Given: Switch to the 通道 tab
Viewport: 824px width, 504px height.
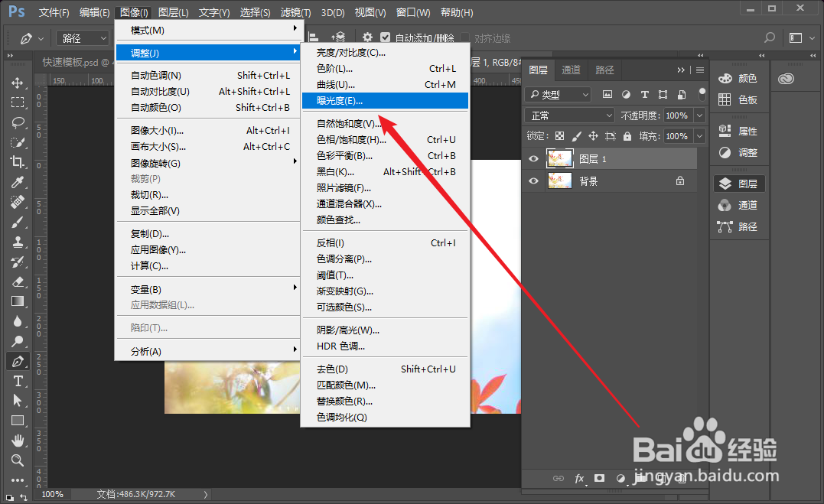Looking at the screenshot, I should point(571,70).
